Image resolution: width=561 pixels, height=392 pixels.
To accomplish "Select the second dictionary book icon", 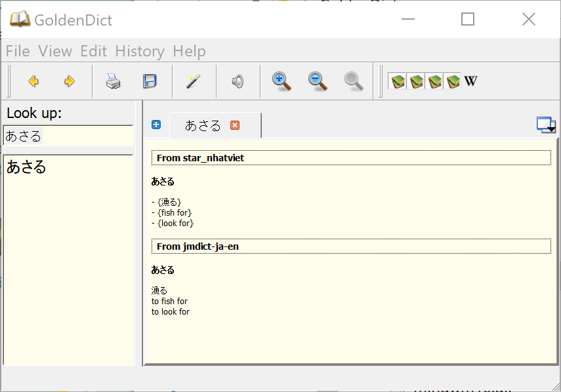I will point(416,81).
